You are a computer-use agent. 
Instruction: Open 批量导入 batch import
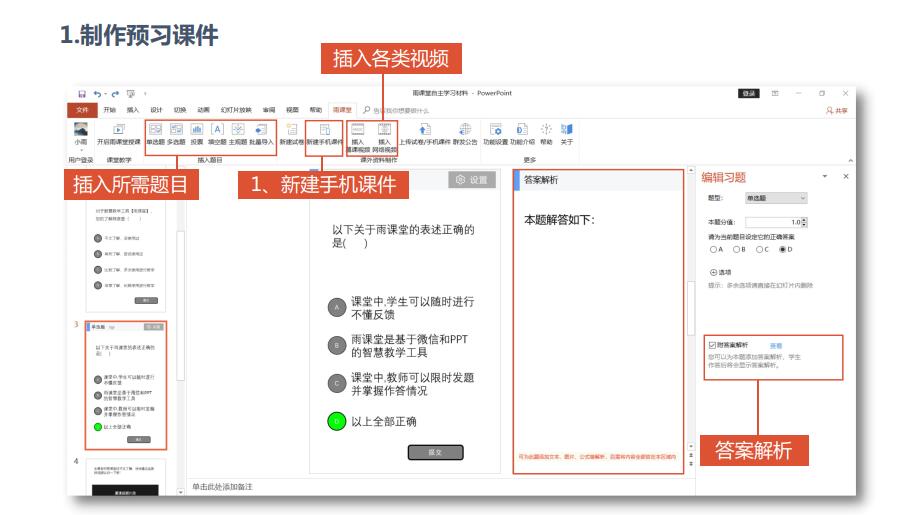tap(261, 134)
